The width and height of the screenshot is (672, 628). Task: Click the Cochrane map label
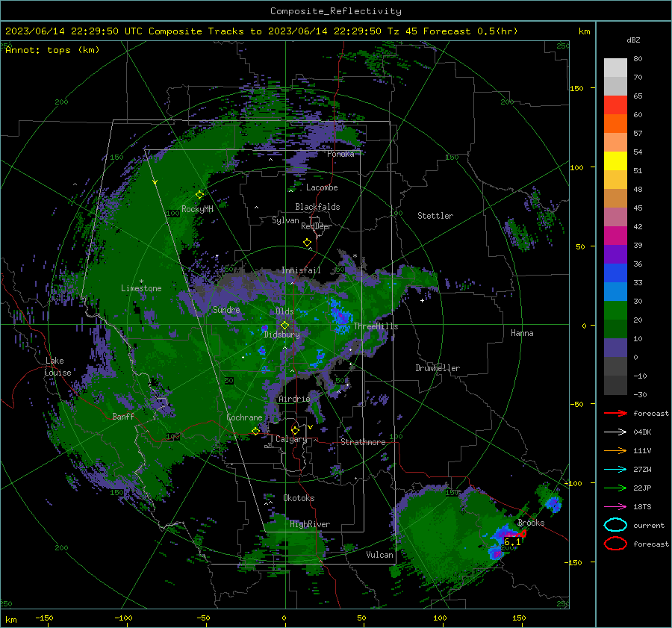[244, 417]
